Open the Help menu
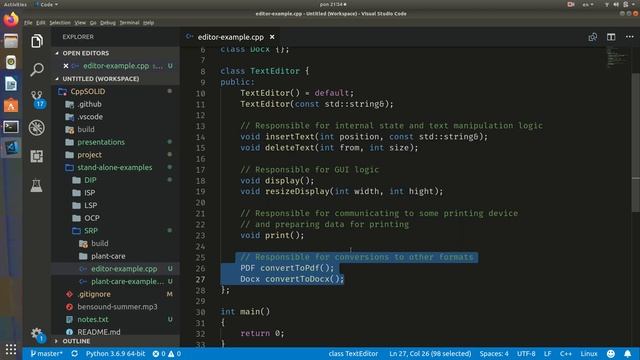The width and height of the screenshot is (640, 360). 149,23
